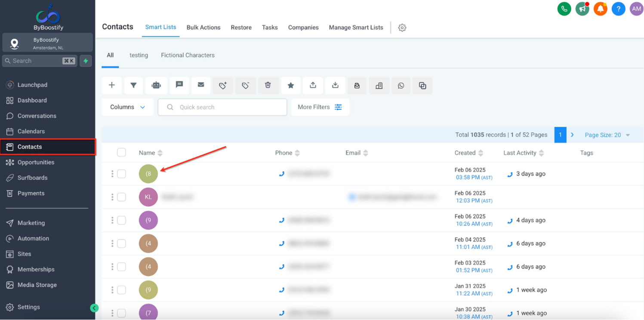This screenshot has width=644, height=320.
Task: Open the Fictional Characters smart list
Action: click(188, 55)
